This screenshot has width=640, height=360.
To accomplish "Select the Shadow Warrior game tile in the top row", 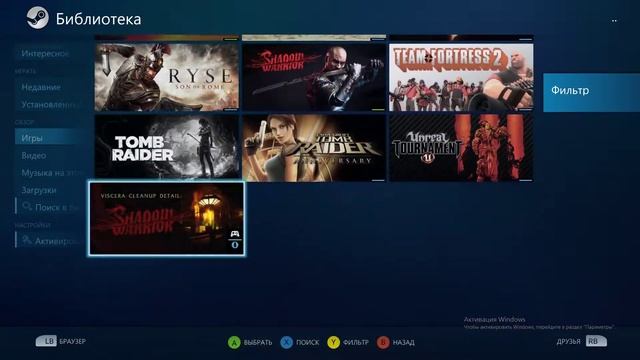I will (x=314, y=77).
